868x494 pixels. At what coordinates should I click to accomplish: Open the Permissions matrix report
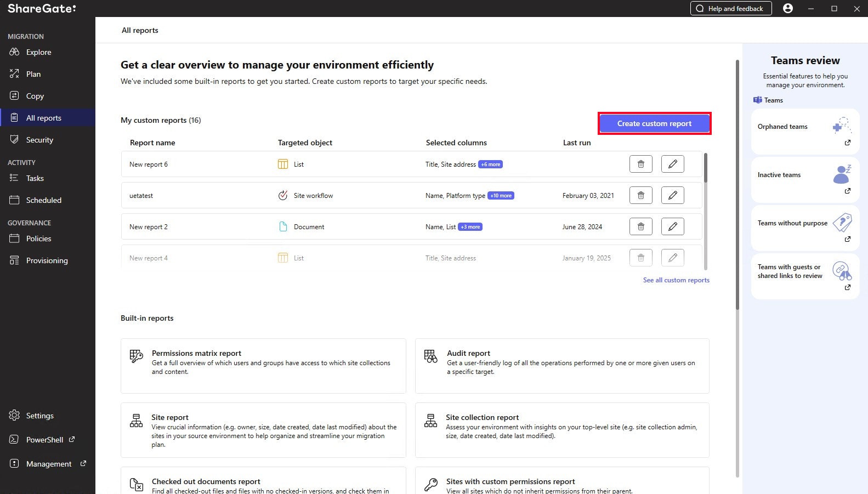263,366
